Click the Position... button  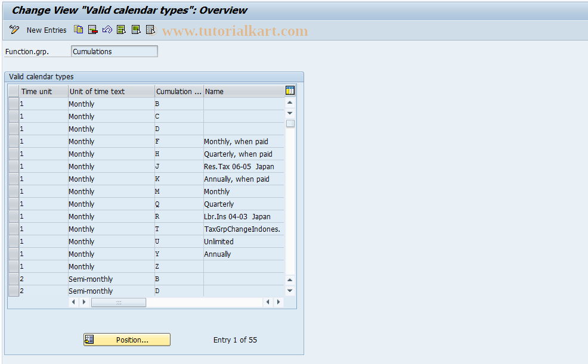(127, 340)
